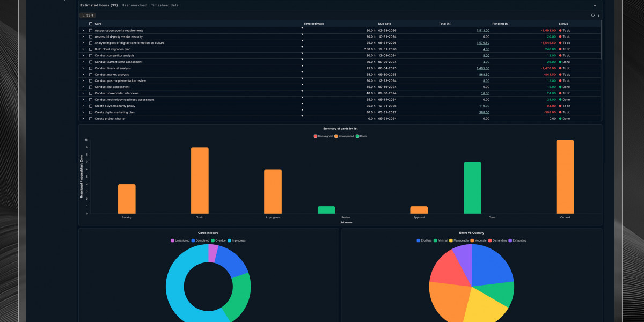Click the 388.00 total hours link
Image resolution: width=644 pixels, height=322 pixels.
point(485,112)
